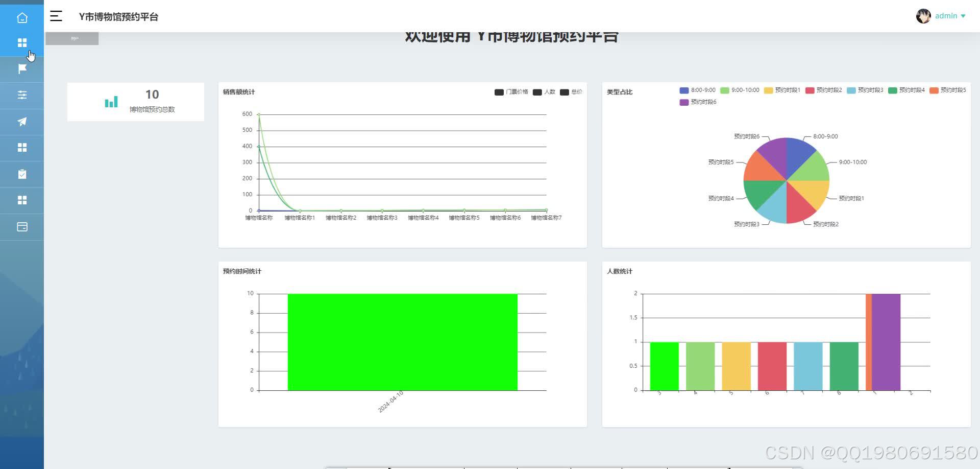Toggle 预约时段1 in pie legend
This screenshot has width=980, height=469.
pos(782,90)
